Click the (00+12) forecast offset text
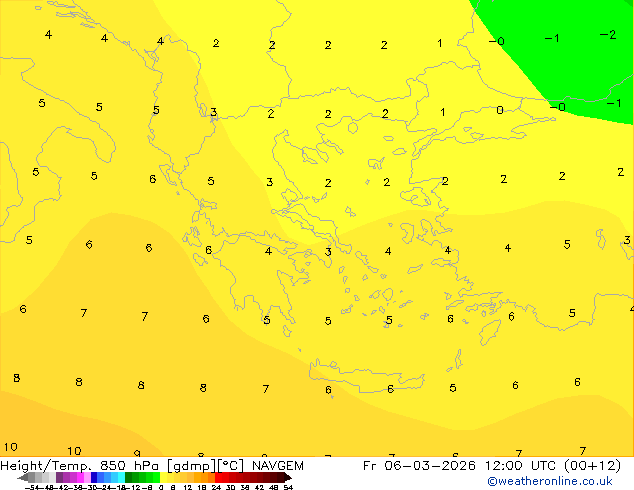 [594, 466]
